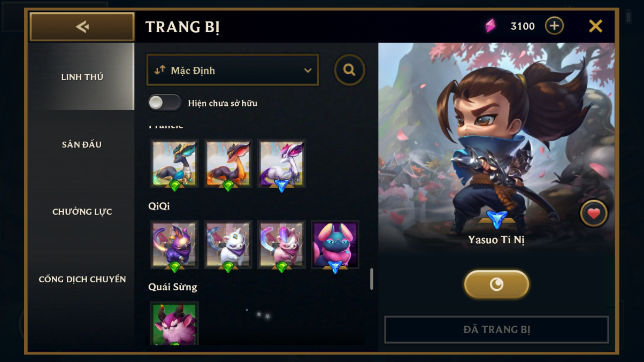The height and width of the screenshot is (362, 644).
Task: Click the Đã Trang Bị button
Action: pos(496,329)
